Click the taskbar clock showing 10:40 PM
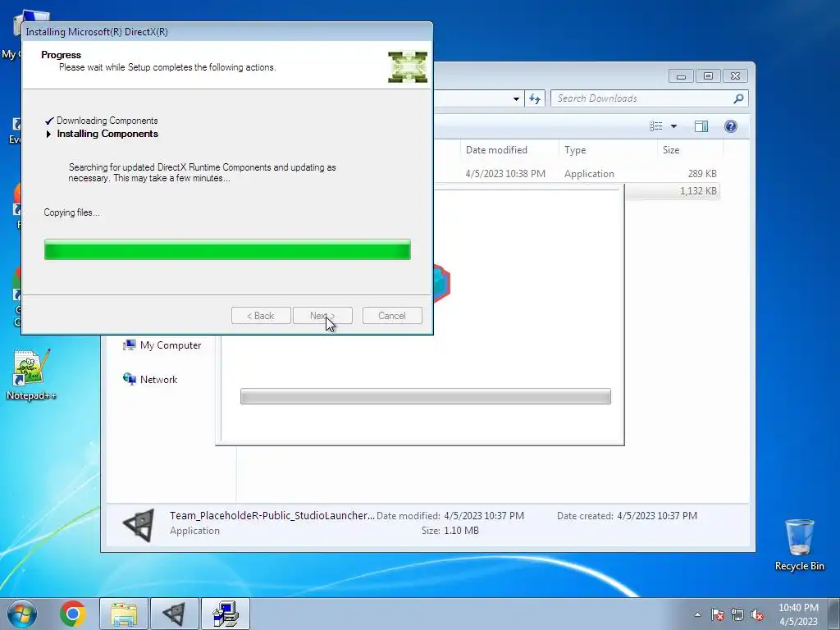Screen dimensions: 840x630 tap(798, 614)
